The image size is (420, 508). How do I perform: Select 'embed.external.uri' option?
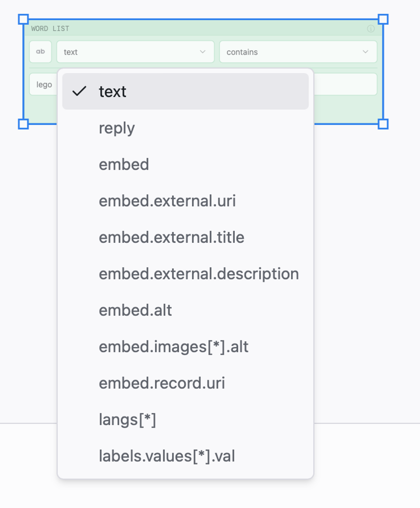(x=185, y=201)
